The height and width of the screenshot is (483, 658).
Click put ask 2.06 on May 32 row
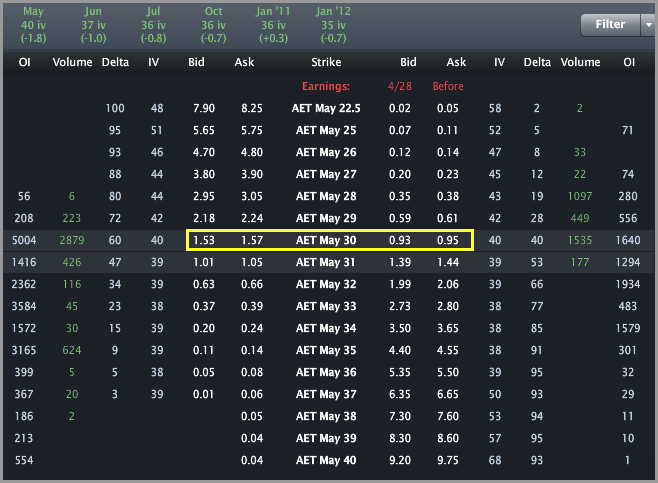448,284
